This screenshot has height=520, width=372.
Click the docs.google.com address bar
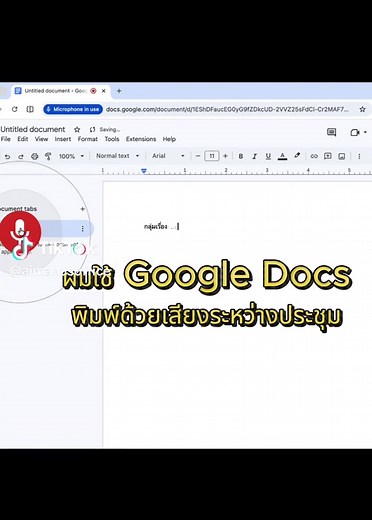227,109
